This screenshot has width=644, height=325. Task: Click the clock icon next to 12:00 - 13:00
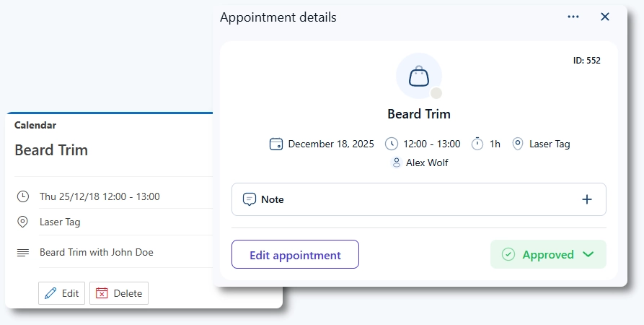coord(392,144)
